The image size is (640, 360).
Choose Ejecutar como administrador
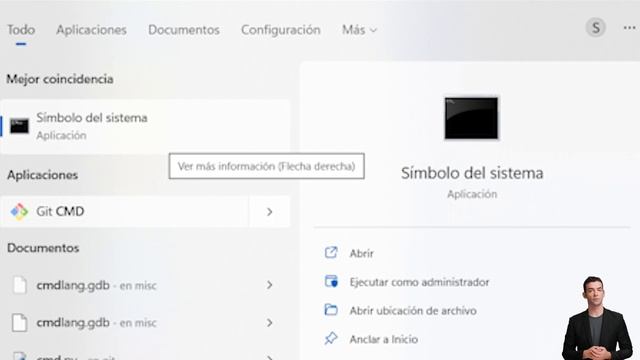coord(419,282)
